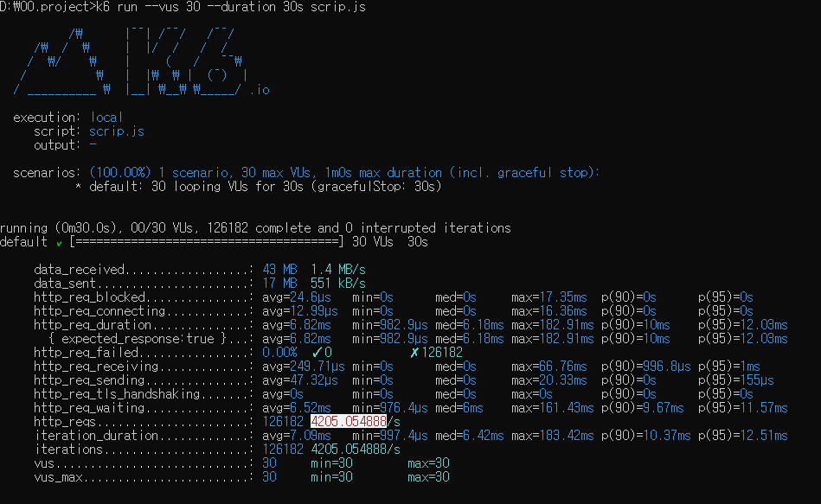Click http_req_receiving avg=249.71µs

tap(303, 367)
